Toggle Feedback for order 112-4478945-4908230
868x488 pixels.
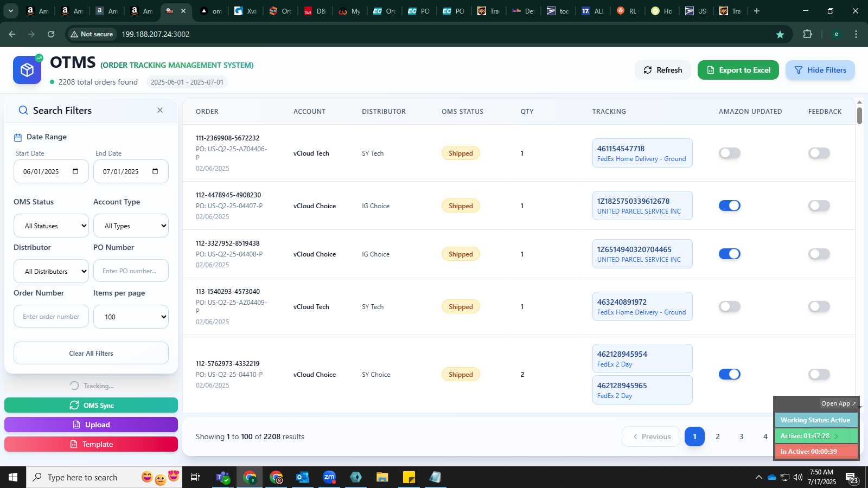819,206
